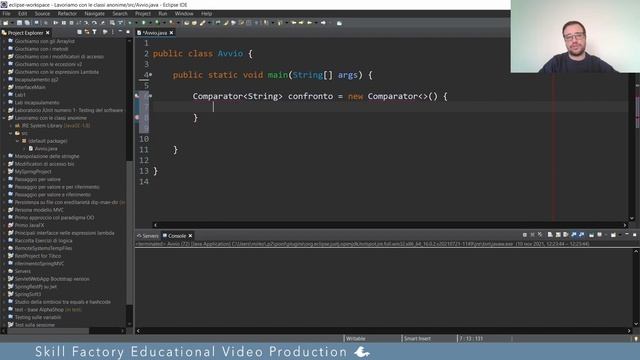Open the Project Explorer filter icon

(x=94, y=32)
